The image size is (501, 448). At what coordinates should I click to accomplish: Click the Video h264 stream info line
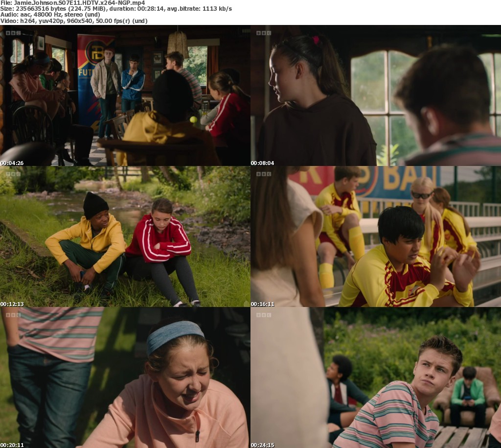coord(73,21)
